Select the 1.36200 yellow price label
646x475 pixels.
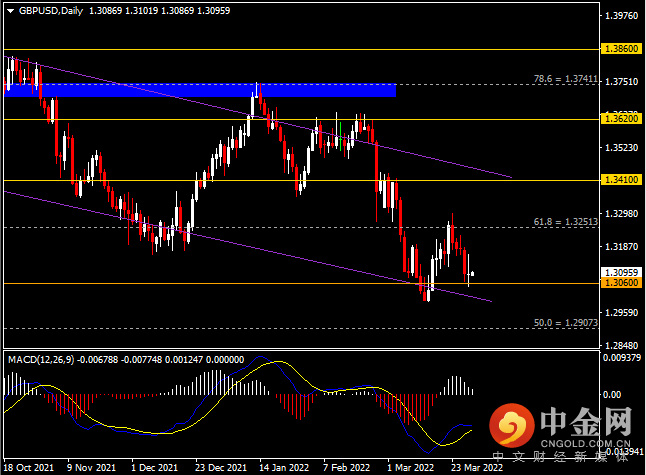click(622, 119)
